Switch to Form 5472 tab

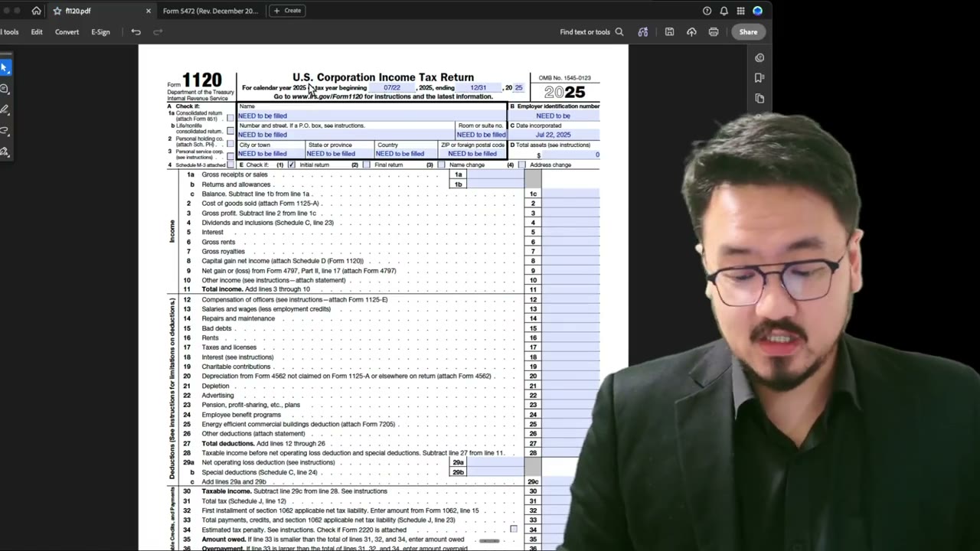pos(211,11)
